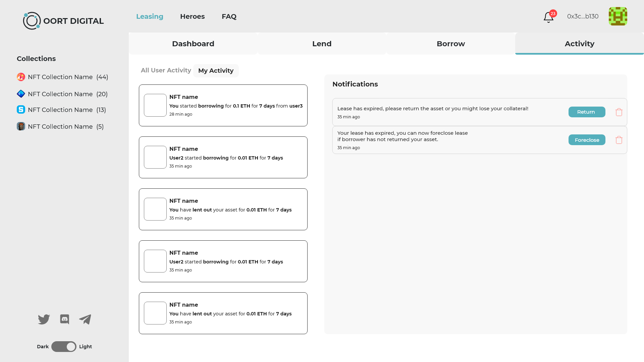The image size is (644, 362).
Task: Switch to the Borrow tab
Action: point(451,44)
